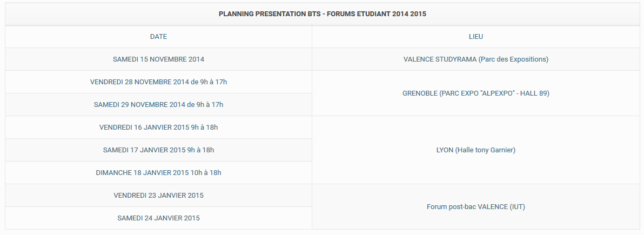Select VENDREDI 16 JANVIER 2015 row
The height and width of the screenshot is (235, 644).
(x=158, y=127)
